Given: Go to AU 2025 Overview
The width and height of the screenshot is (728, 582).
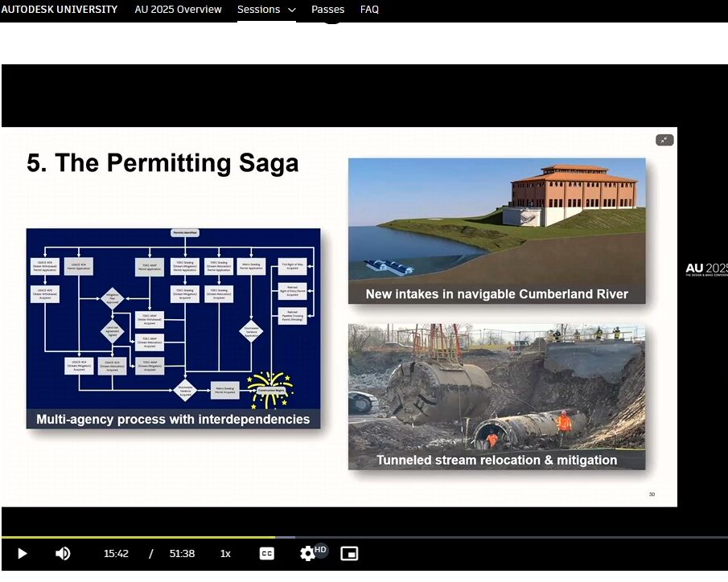Looking at the screenshot, I should [178, 10].
